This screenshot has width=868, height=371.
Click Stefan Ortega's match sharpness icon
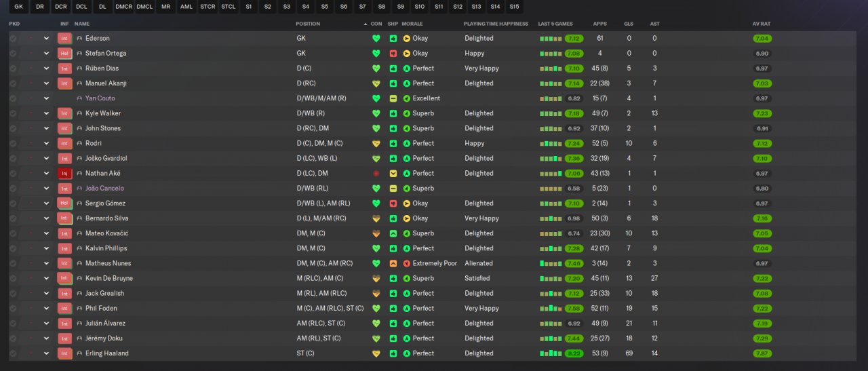click(393, 54)
